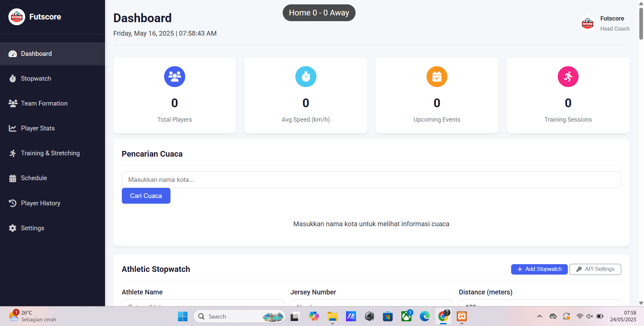Image resolution: width=644 pixels, height=326 pixels.
Task: Open Task View on taskbar
Action: coord(295,317)
